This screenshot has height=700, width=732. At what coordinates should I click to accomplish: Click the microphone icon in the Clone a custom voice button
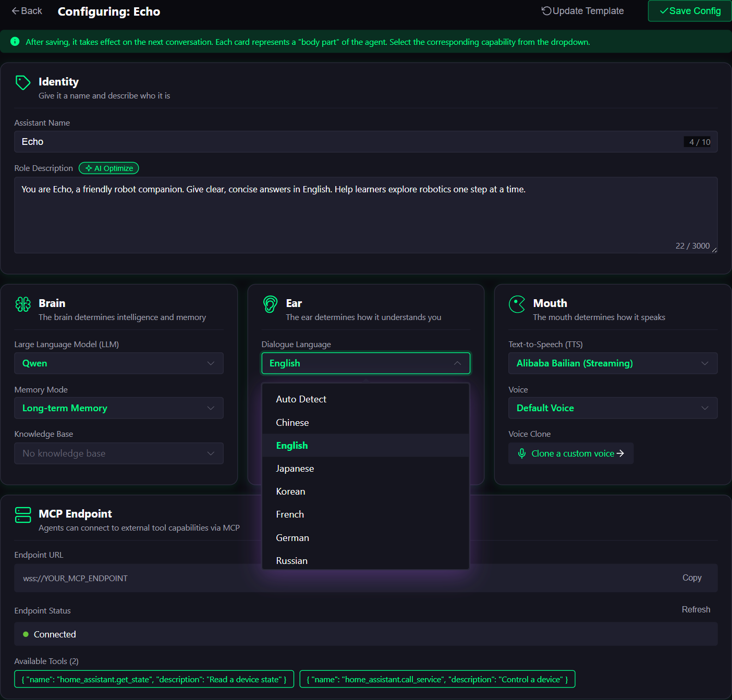point(521,453)
